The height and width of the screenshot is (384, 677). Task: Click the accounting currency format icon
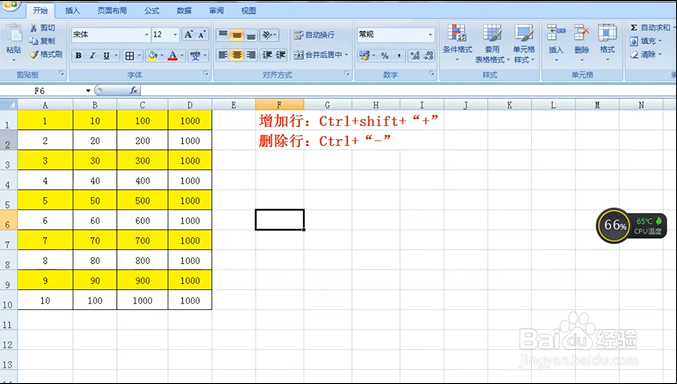click(364, 55)
